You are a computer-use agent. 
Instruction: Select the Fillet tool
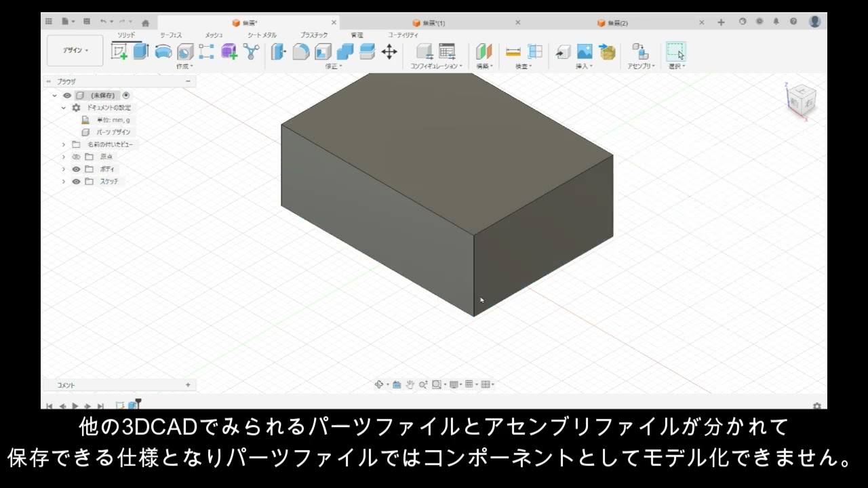pyautogui.click(x=301, y=52)
